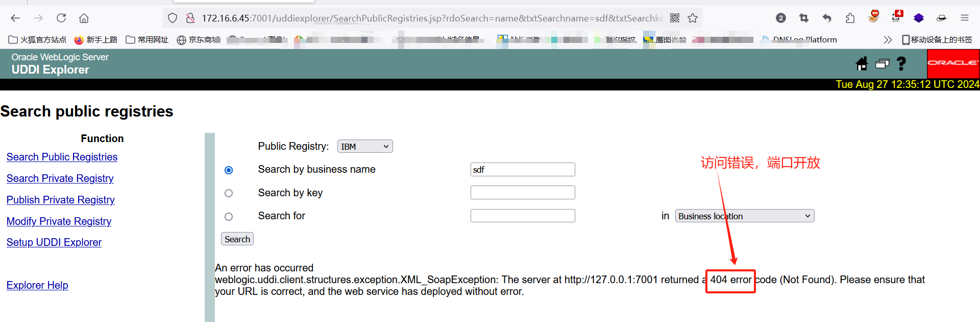
Task: Expand the Public Registry IBM dropdown
Action: tap(365, 147)
